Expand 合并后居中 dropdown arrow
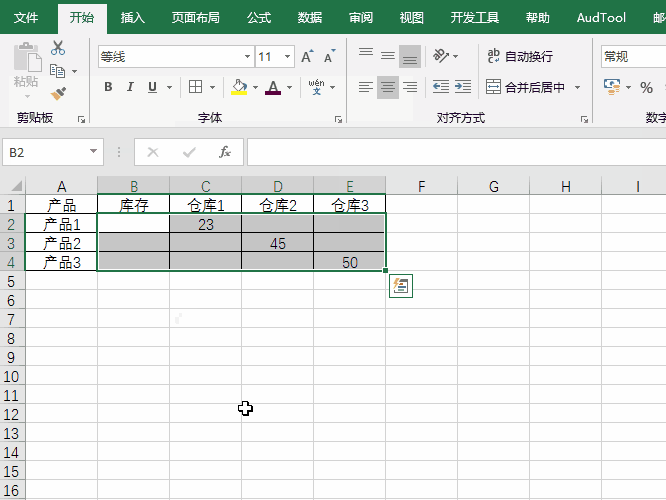Image resolution: width=666 pixels, height=500 pixels. (x=578, y=88)
